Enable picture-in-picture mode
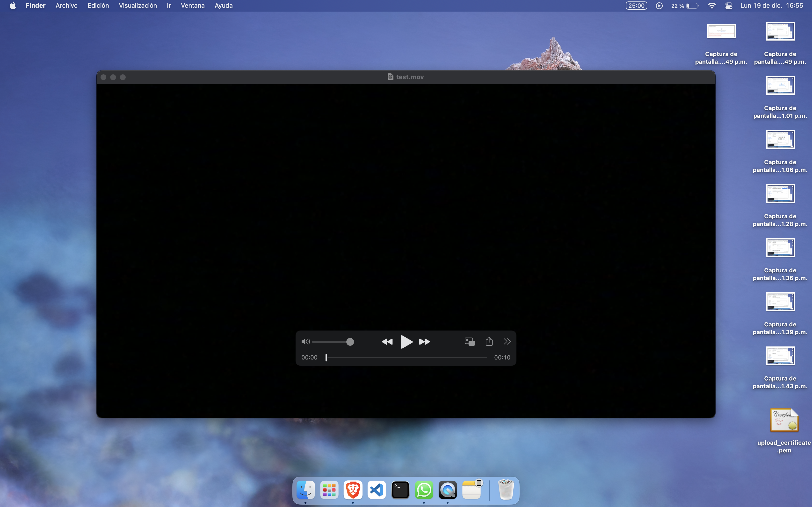The width and height of the screenshot is (812, 507). click(x=469, y=342)
